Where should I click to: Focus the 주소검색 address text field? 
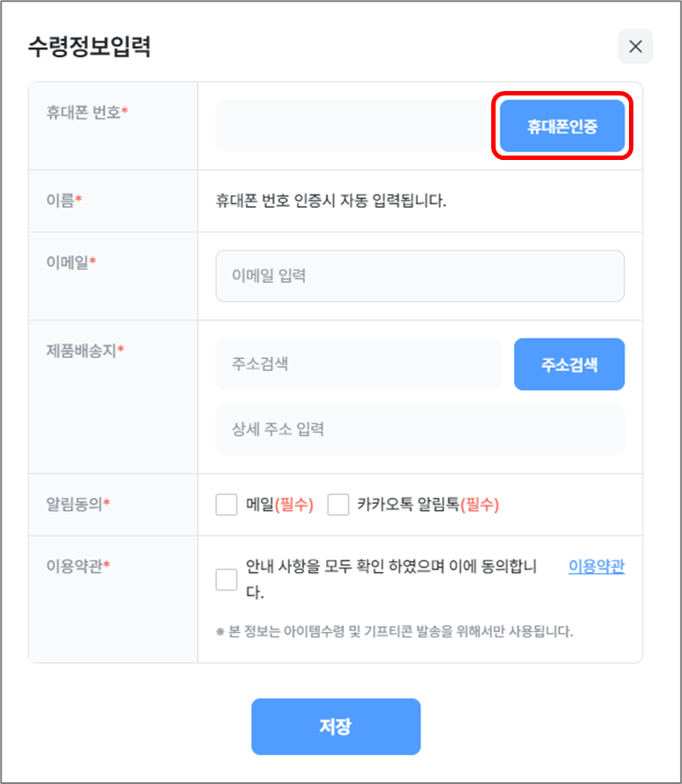pos(358,364)
